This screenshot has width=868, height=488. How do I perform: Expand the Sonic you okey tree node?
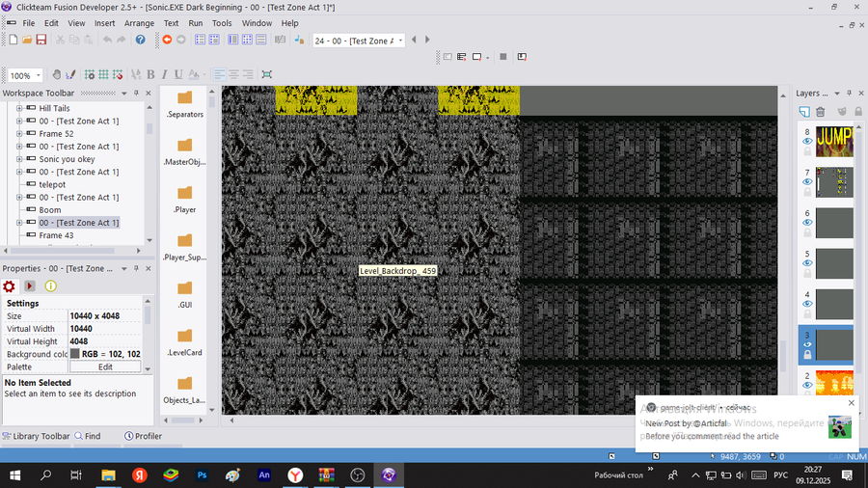tap(19, 159)
